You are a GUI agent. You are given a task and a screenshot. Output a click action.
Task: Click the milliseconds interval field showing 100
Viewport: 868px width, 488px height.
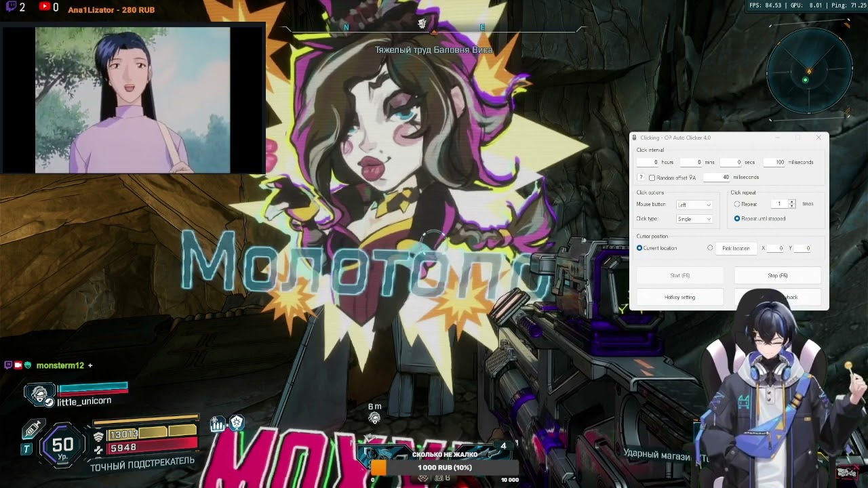point(774,162)
